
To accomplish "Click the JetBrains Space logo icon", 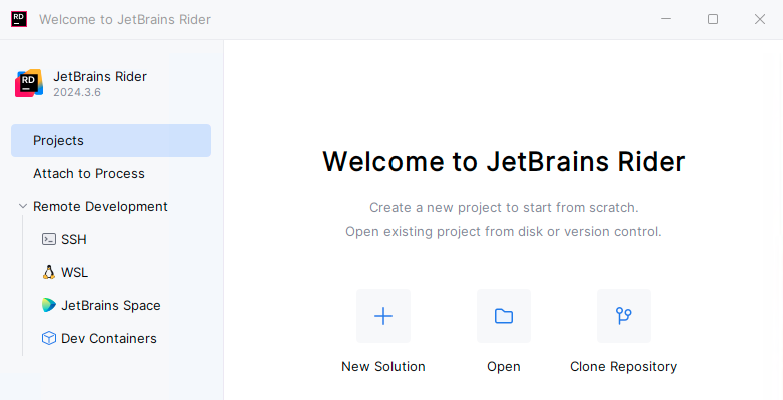I will (48, 305).
